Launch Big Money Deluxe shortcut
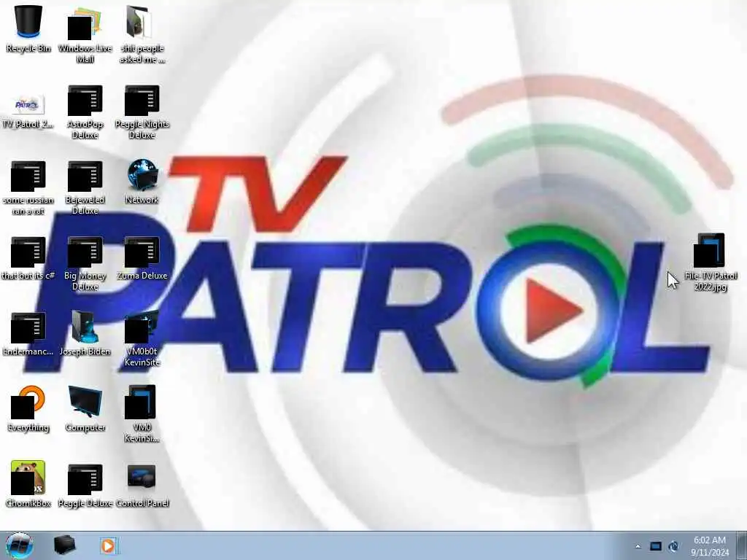 click(85, 263)
